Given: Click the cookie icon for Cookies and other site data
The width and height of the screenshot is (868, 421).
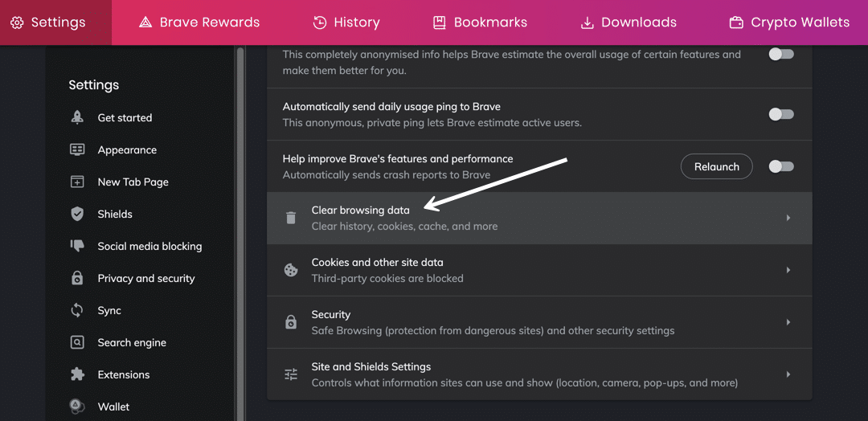Looking at the screenshot, I should coord(291,270).
